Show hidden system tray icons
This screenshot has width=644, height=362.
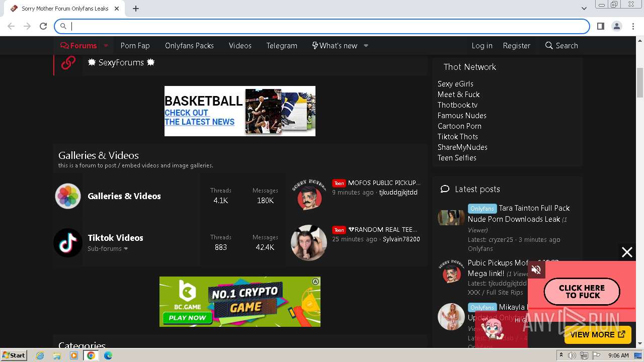click(561, 355)
